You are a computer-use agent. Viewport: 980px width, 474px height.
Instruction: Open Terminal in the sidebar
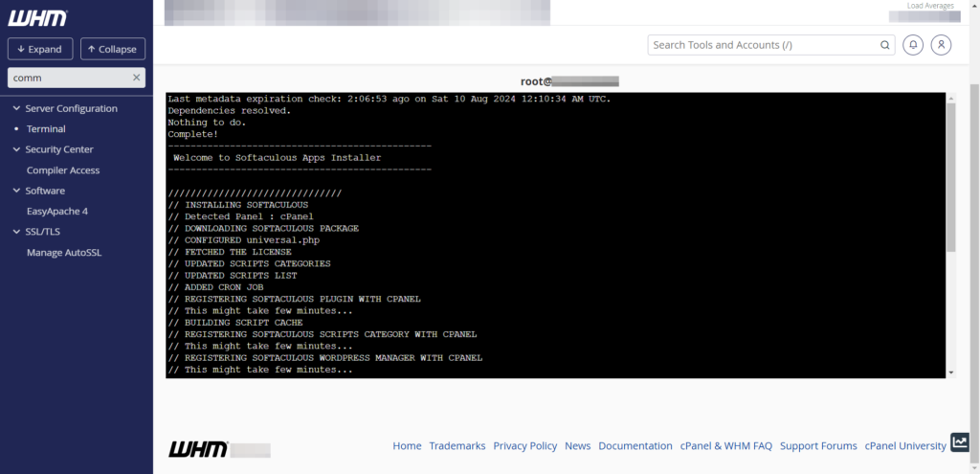[46, 129]
